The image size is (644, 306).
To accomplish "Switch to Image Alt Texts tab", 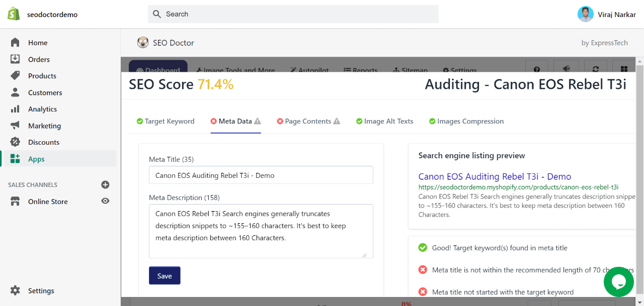I will (385, 121).
